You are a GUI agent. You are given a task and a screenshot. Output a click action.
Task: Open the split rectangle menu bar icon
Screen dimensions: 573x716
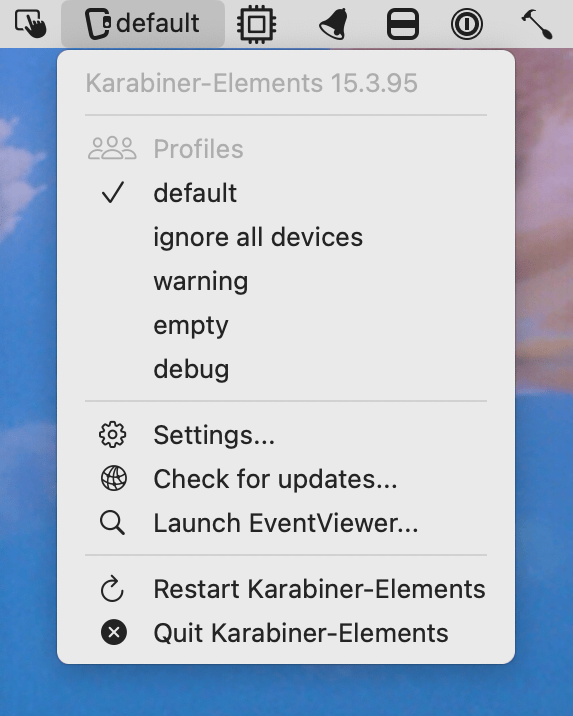tap(403, 24)
